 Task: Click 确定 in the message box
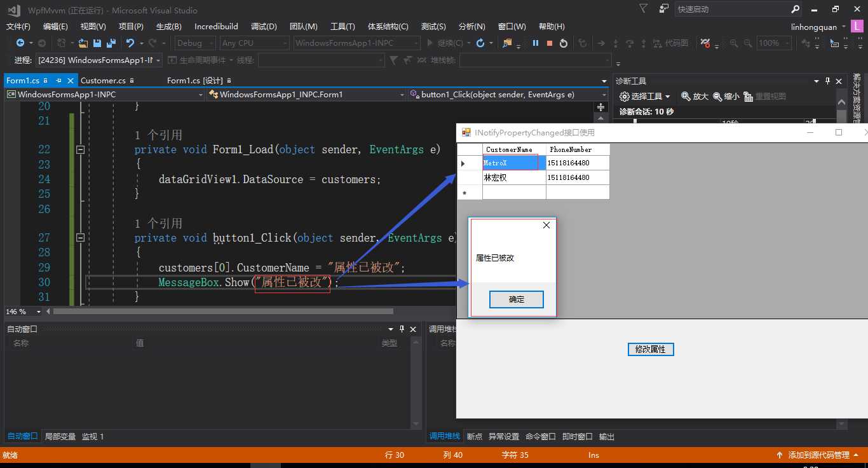tap(517, 299)
